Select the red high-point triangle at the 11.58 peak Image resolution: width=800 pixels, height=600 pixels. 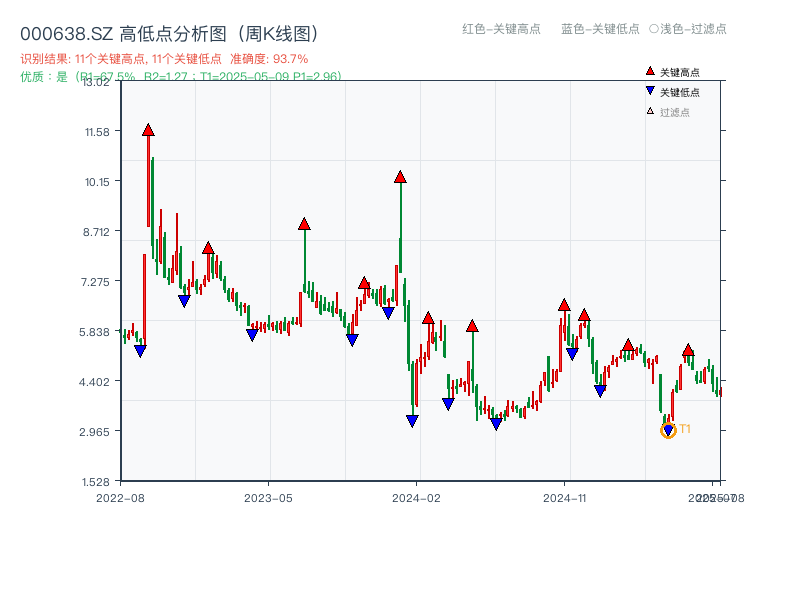[x=148, y=128]
